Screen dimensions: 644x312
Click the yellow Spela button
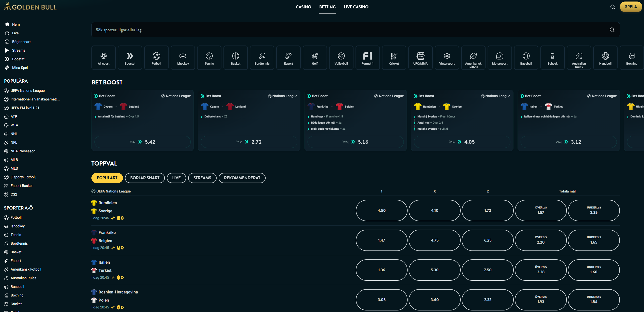click(631, 7)
